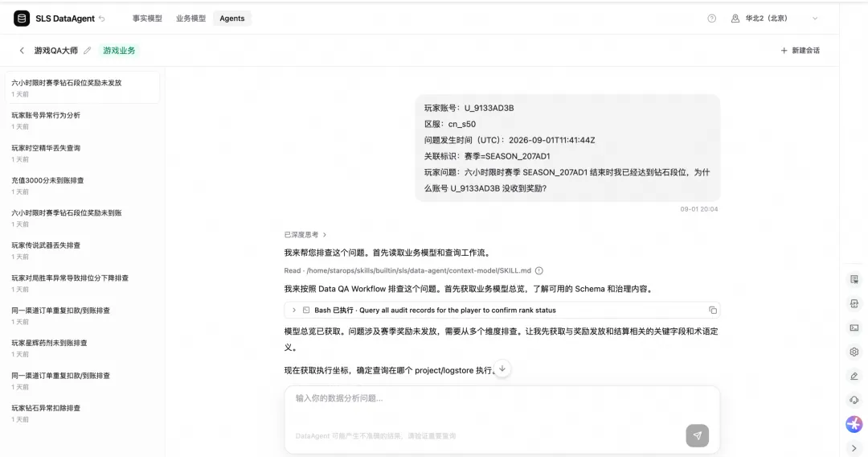The width and height of the screenshot is (868, 457).
Task: Click the return arrow beside SLS DataAgent
Action: 102,19
